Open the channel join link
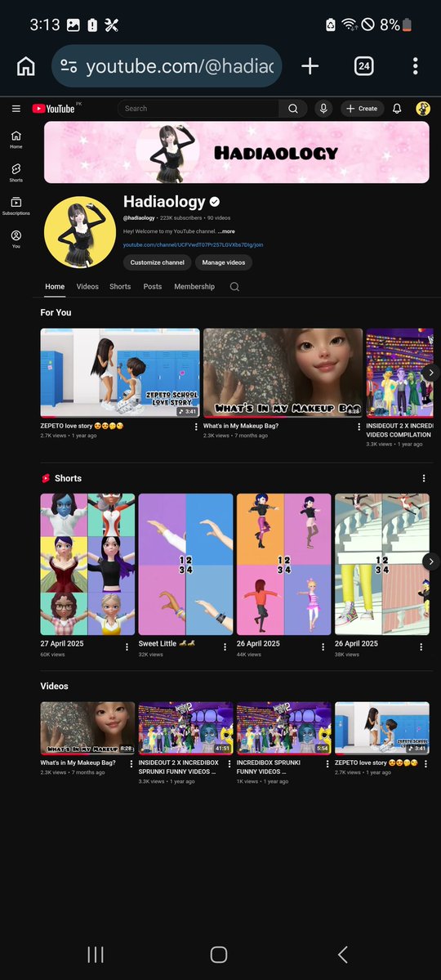Viewport: 441px width, 980px height. (193, 245)
